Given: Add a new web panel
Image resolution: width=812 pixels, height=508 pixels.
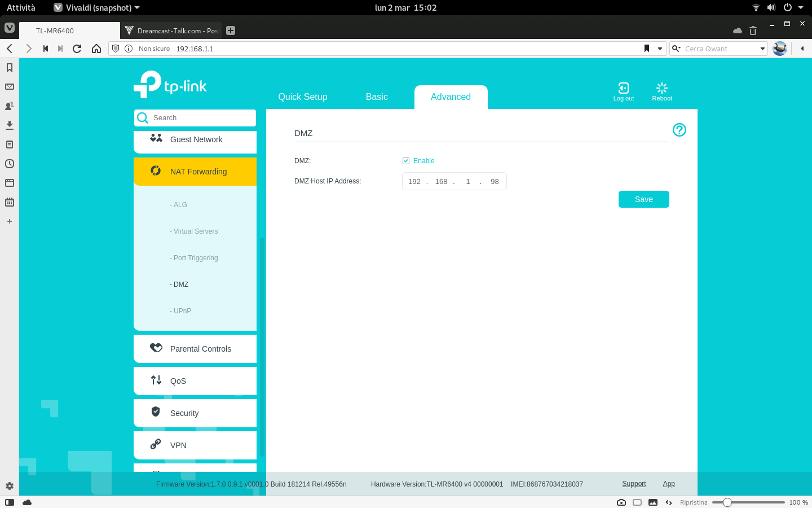Looking at the screenshot, I should (10, 221).
